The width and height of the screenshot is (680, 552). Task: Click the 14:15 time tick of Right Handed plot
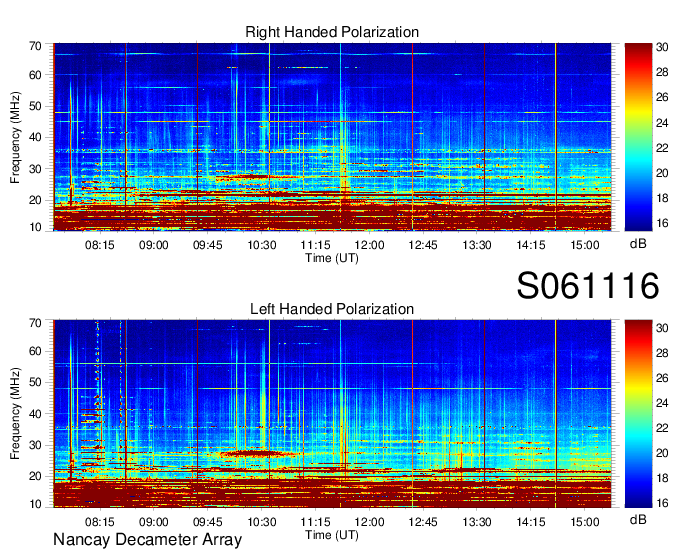pos(531,245)
